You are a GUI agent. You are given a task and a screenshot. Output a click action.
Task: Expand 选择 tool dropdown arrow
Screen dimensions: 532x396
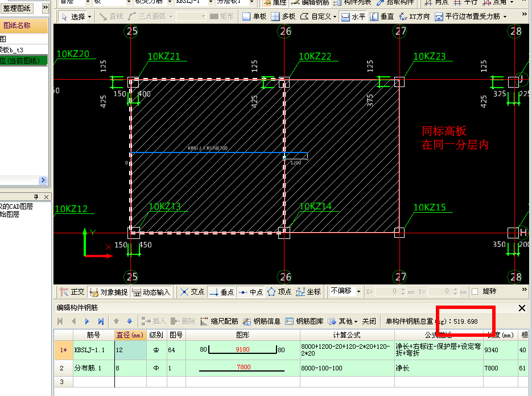click(89, 16)
